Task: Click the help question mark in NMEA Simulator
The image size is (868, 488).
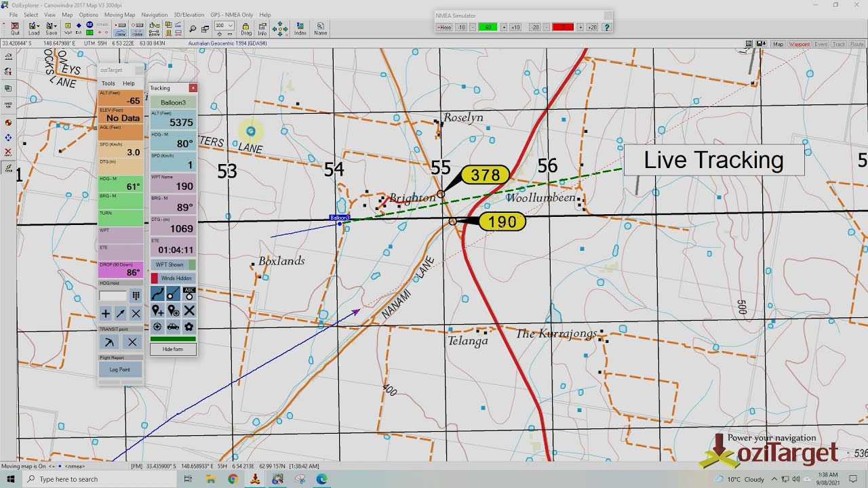Action: point(607,27)
